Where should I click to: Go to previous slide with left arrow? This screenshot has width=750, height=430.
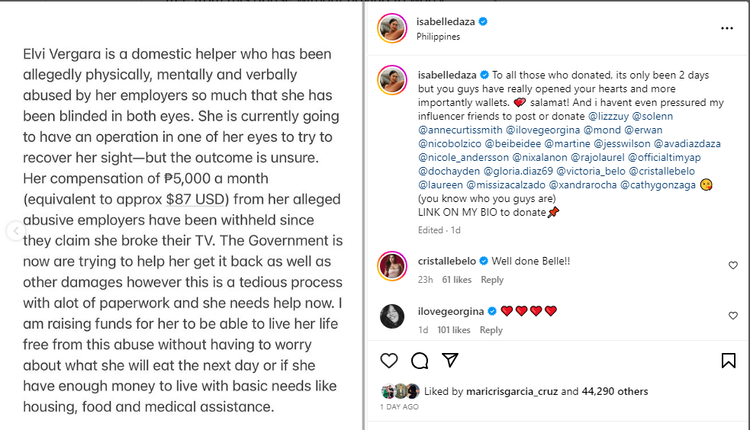coord(13,231)
